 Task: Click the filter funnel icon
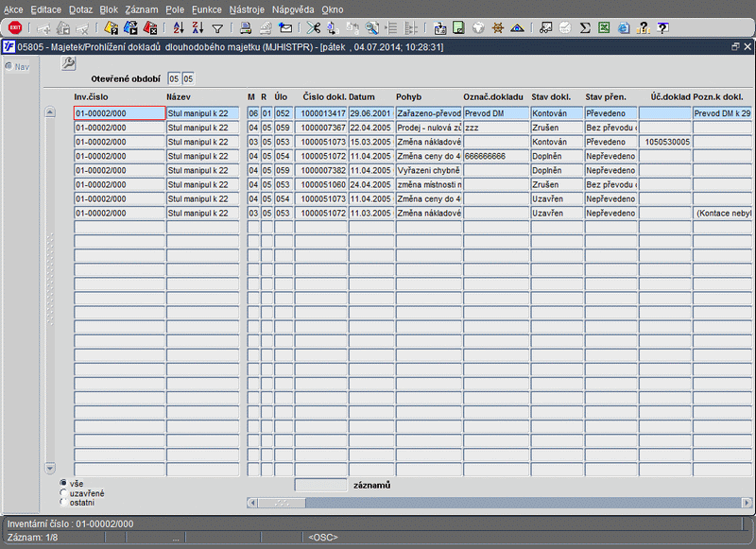point(217,28)
